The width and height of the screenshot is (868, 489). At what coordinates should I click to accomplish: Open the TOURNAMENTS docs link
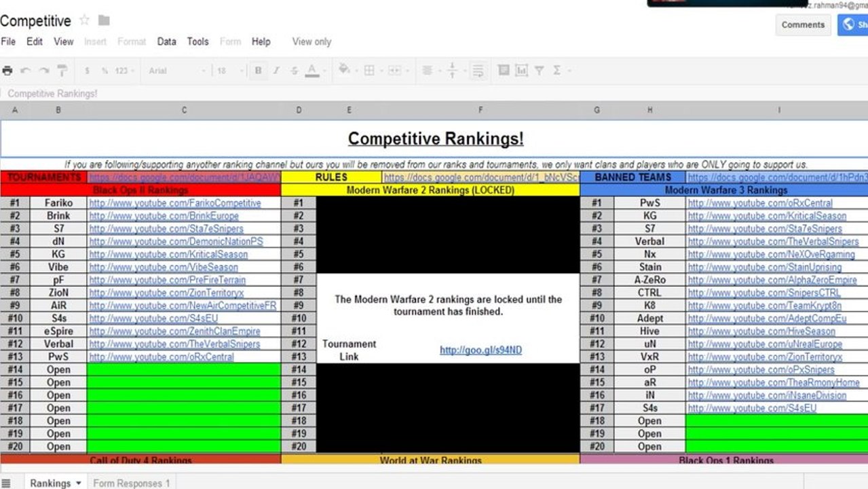184,177
